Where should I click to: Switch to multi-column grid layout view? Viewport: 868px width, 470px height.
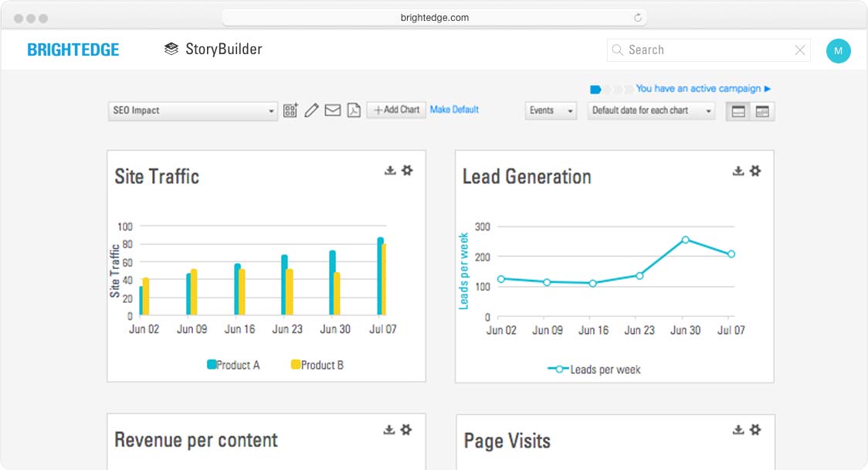(762, 111)
